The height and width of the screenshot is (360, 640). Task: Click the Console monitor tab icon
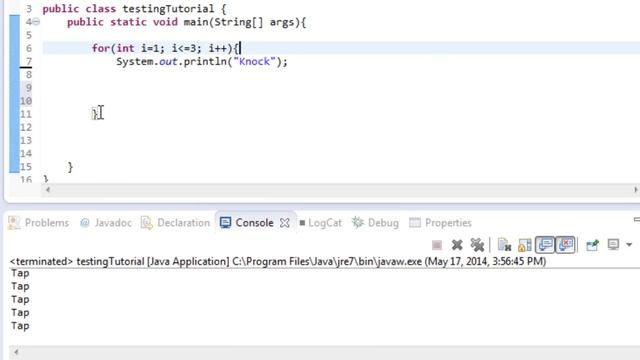pyautogui.click(x=225, y=223)
